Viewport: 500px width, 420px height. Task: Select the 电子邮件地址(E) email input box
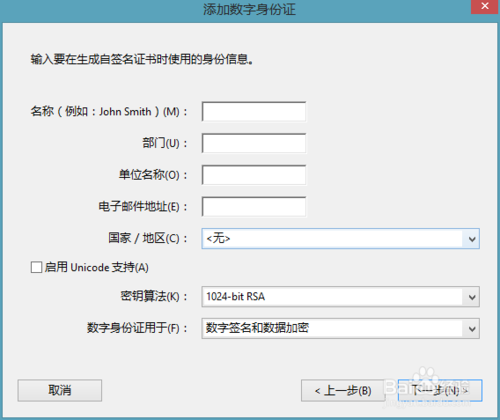[x=254, y=207]
